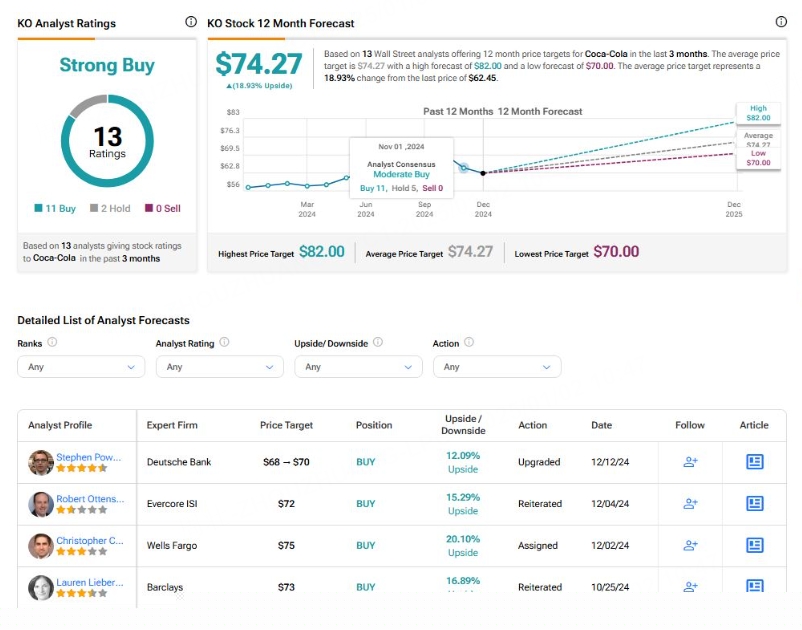Click Christopher C... profile photo
802x630 pixels.
point(41,546)
